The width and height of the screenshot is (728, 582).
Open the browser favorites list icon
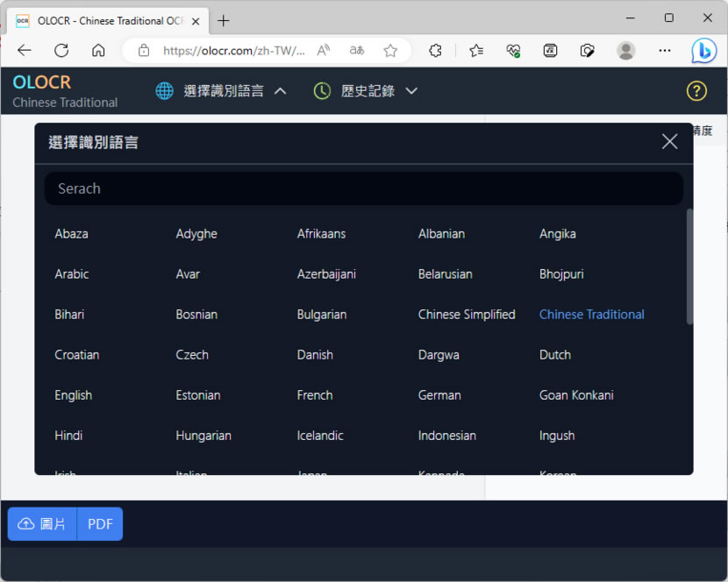(476, 51)
